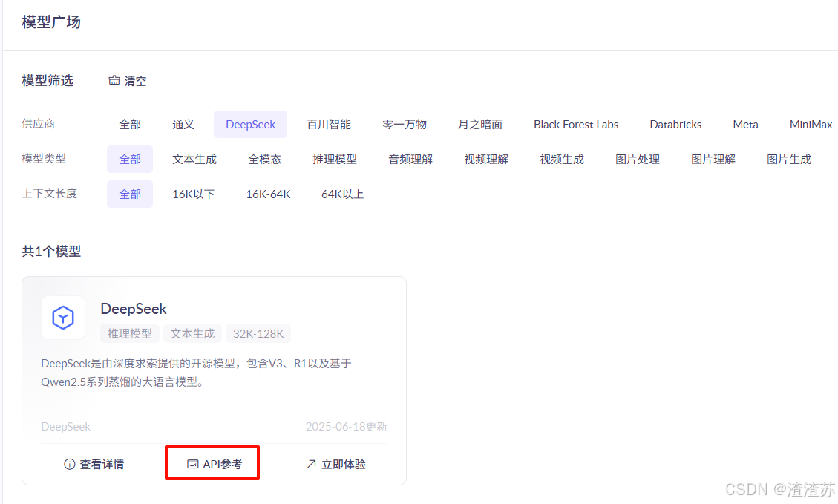
Task: Filter model type by 音频理解
Action: (x=410, y=160)
